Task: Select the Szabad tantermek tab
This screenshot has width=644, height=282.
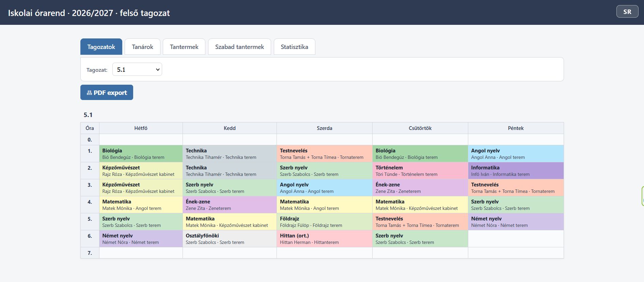Action: pyautogui.click(x=239, y=47)
